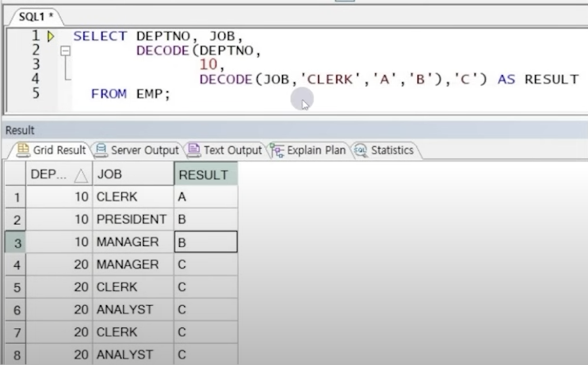Click the PRESIDENT job cell
Screen dimensions: 588x365
pos(133,219)
